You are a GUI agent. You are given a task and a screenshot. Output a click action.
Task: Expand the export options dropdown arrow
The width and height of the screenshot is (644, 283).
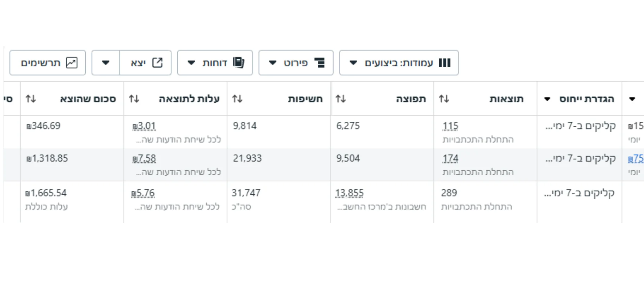coord(106,62)
